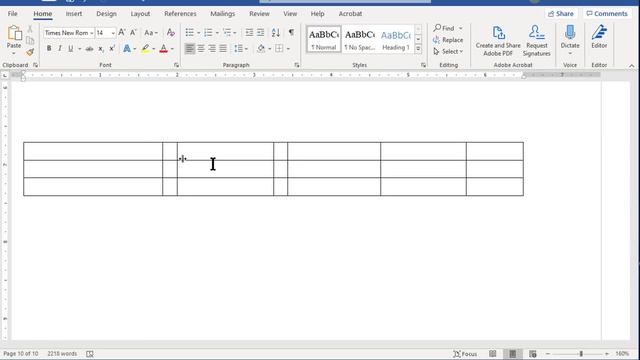Expand Multilevel List dropdown
Viewport: 640px width, 360px height.
click(x=235, y=33)
